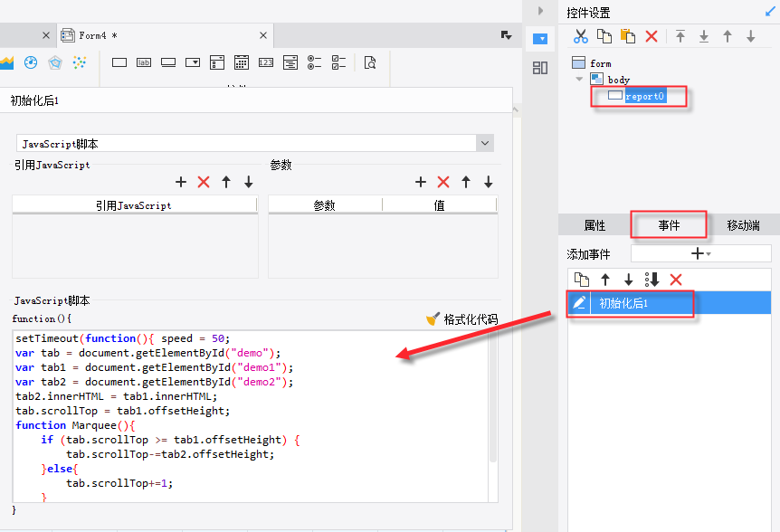Delete selected widget with red X icon
Screen dimensions: 780x532
tap(652, 36)
